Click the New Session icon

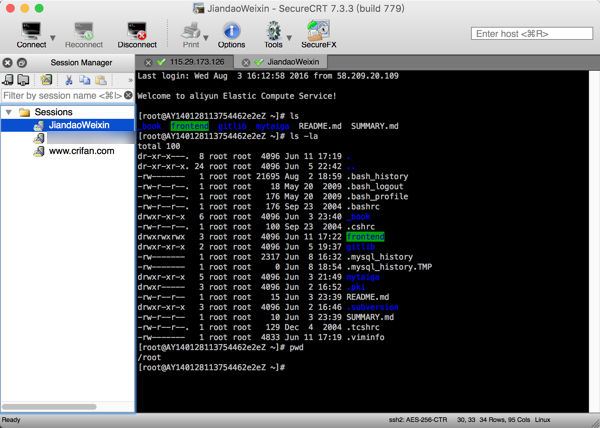46,80
